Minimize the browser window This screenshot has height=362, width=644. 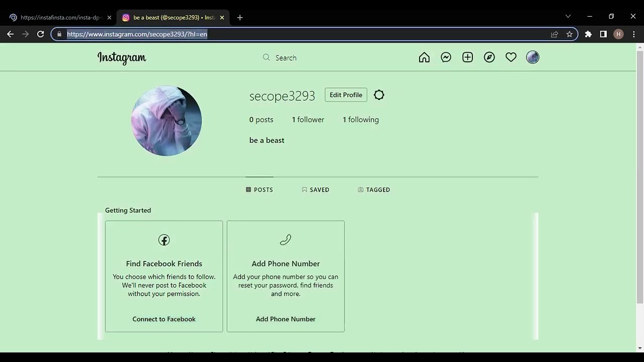[x=590, y=17]
